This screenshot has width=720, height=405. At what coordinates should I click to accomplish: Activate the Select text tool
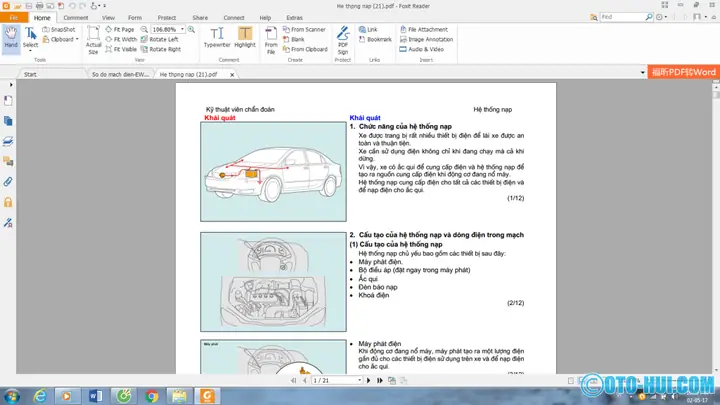tap(30, 39)
